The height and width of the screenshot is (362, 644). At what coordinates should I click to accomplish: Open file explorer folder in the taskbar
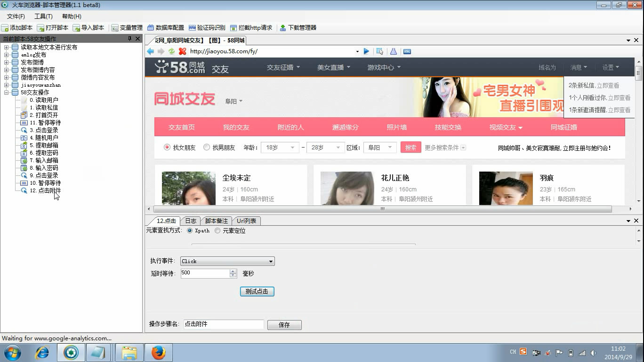coord(129,353)
